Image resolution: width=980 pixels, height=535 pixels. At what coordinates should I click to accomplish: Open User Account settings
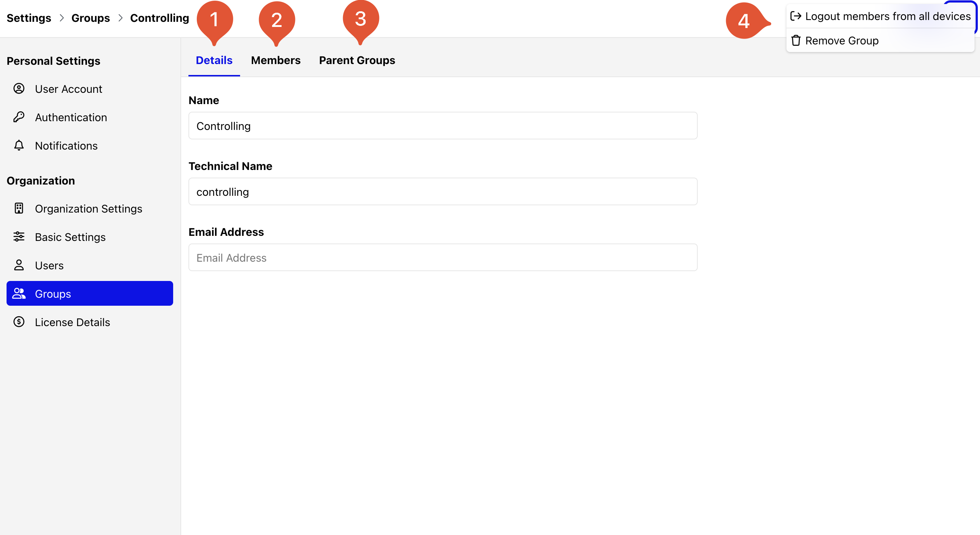coord(90,89)
